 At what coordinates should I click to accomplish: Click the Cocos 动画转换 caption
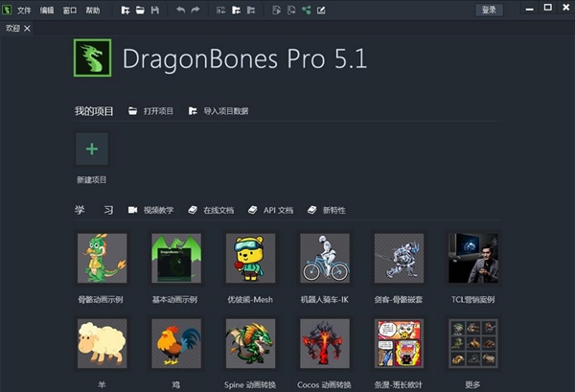(x=324, y=385)
